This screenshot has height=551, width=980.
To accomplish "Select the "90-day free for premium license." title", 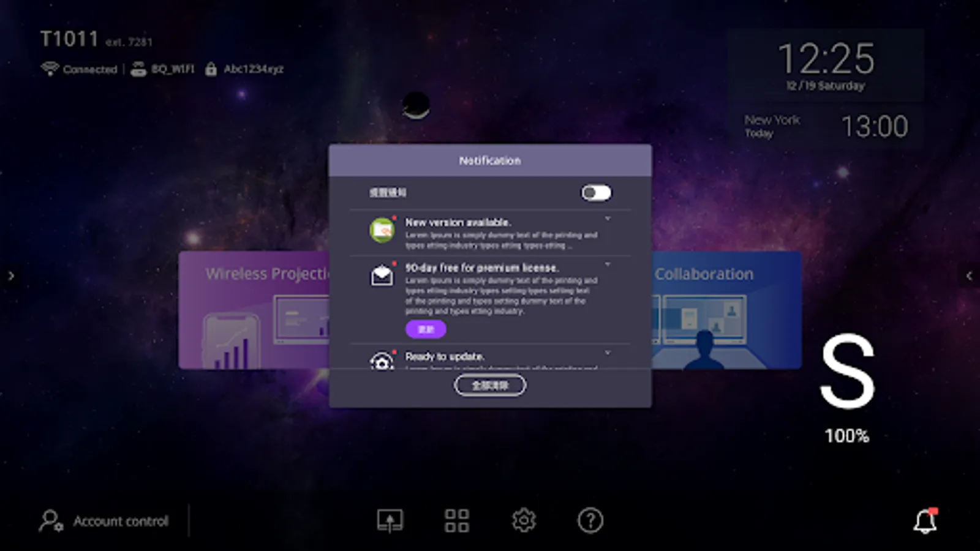I will pyautogui.click(x=482, y=268).
